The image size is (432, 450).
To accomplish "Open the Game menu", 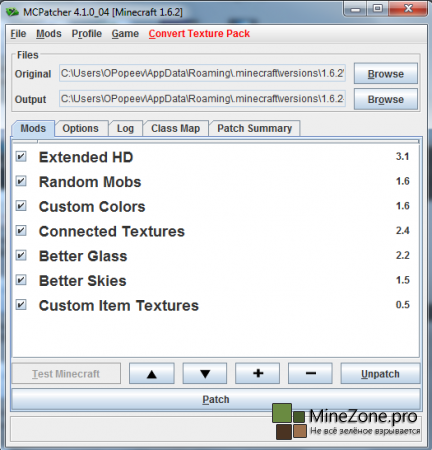I will tap(125, 34).
